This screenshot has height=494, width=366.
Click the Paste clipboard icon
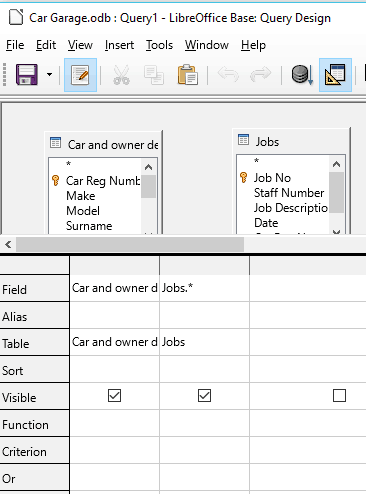[x=188, y=75]
